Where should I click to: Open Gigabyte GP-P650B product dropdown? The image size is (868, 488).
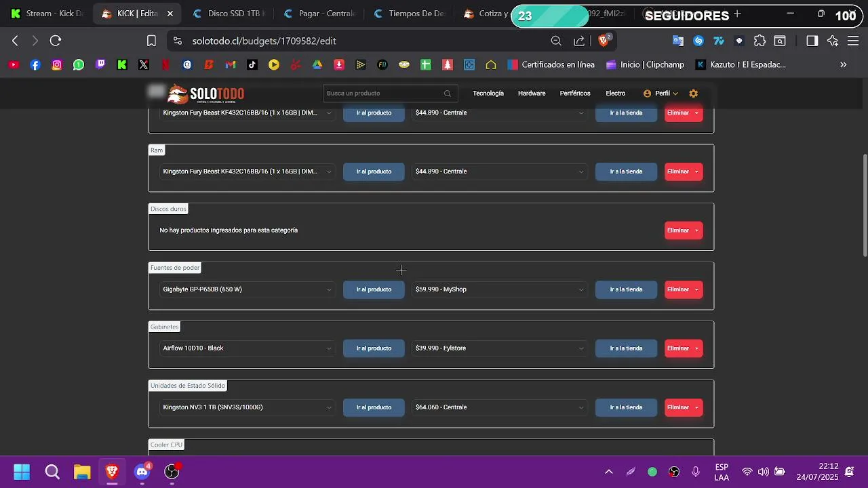pyautogui.click(x=248, y=289)
